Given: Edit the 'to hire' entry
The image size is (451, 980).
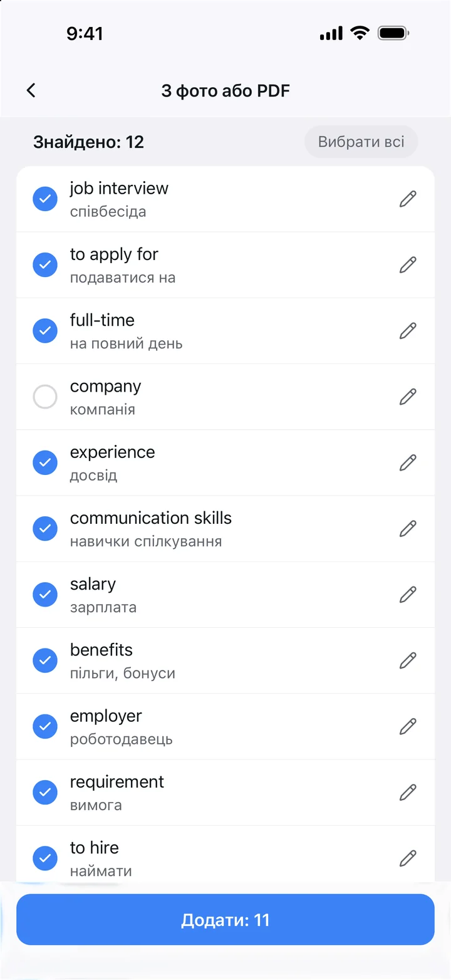Looking at the screenshot, I should click(408, 858).
